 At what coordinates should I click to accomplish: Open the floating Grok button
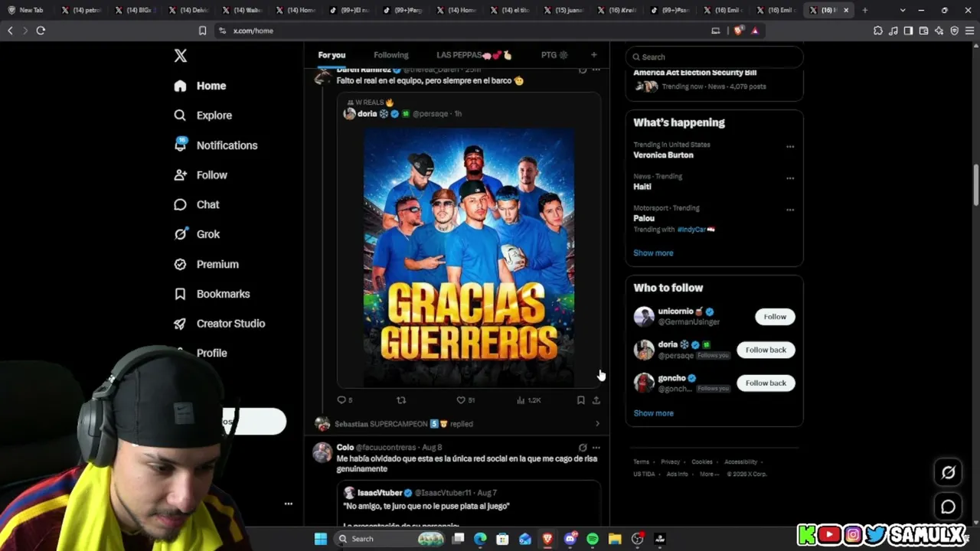(x=948, y=473)
